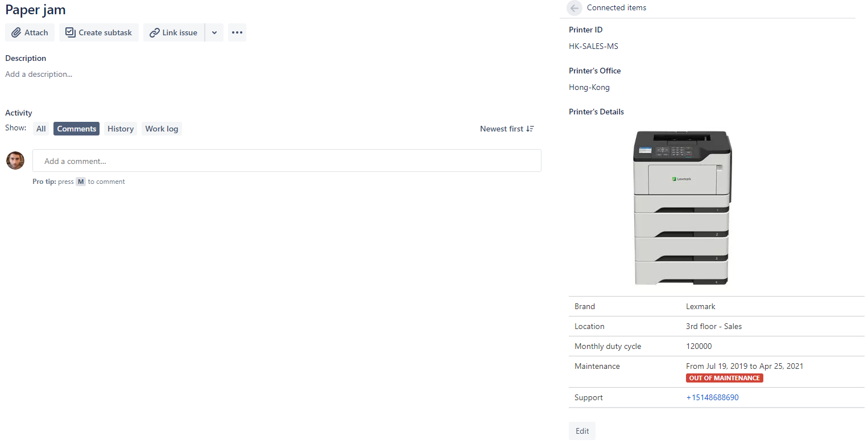This screenshot has width=868, height=444.
Task: Open the HK-SALES-MS printer link
Action: tap(593, 46)
